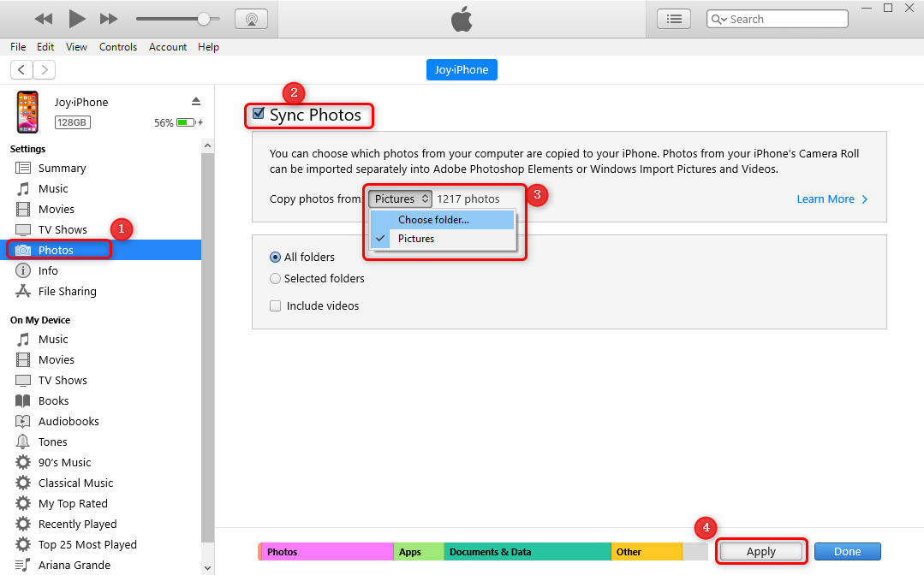Viewport: 924px width, 575px height.
Task: Open Music under Settings
Action: coord(100,189)
